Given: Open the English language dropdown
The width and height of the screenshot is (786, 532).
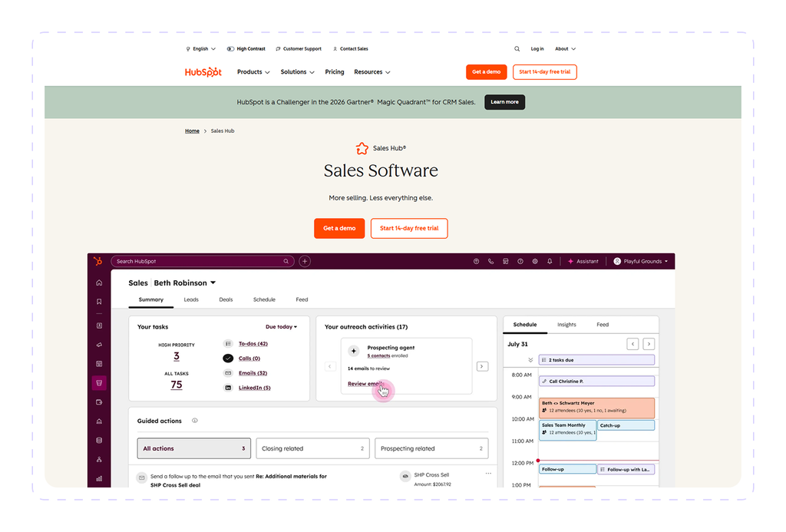Looking at the screenshot, I should (201, 49).
